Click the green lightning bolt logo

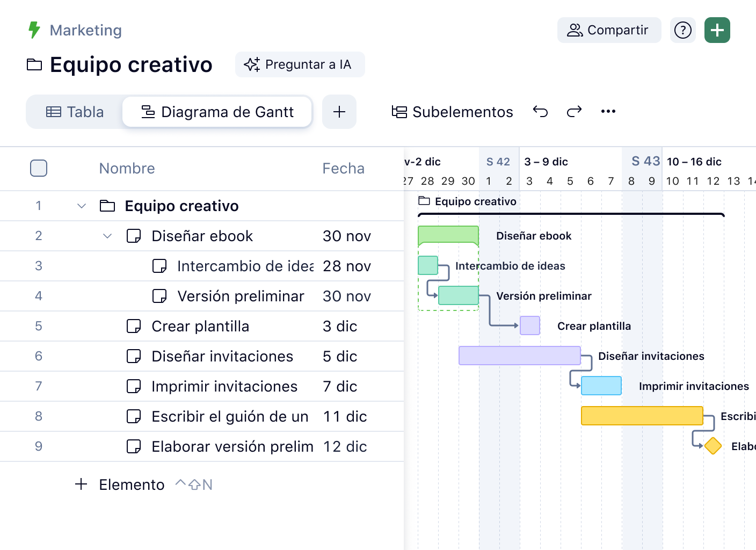pyautogui.click(x=34, y=30)
